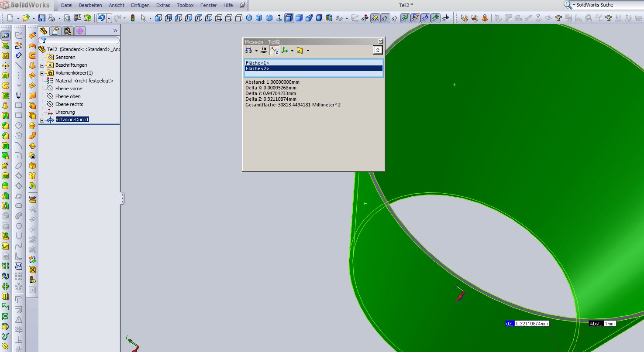The image size is (644, 352).
Task: Select Ebene vorne in the feature tree
Action: click(69, 89)
